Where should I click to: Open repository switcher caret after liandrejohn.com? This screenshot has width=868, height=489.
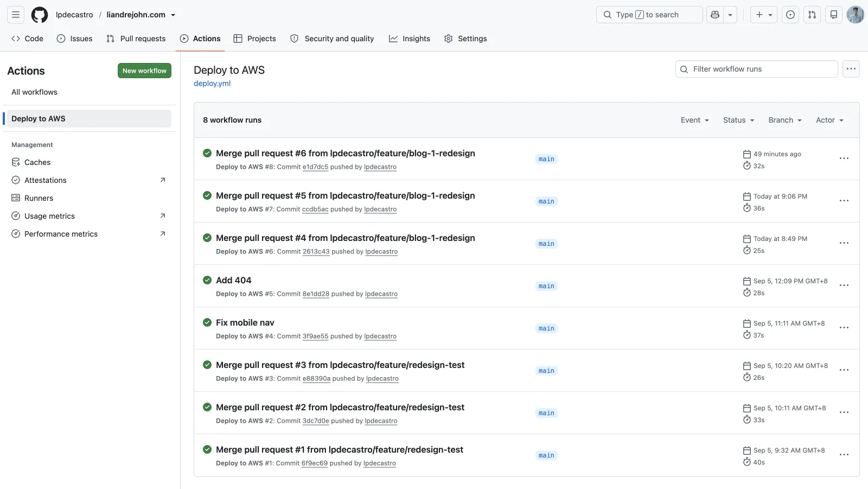click(173, 15)
